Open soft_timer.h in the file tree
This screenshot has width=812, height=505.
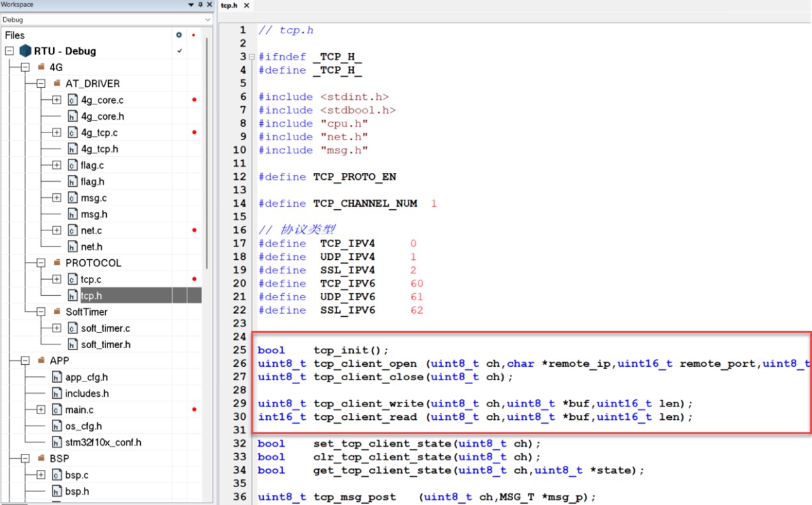[106, 344]
